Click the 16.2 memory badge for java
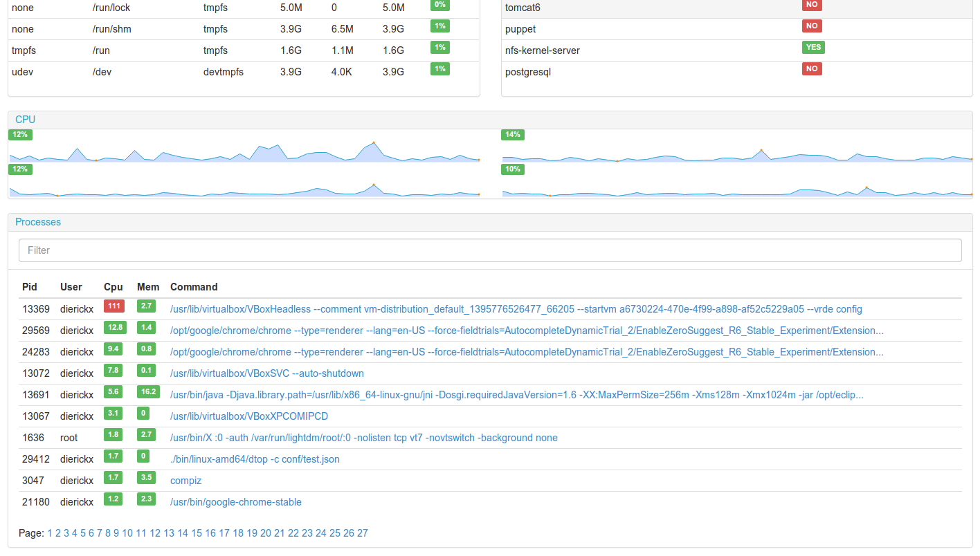The image size is (980, 556). click(148, 391)
